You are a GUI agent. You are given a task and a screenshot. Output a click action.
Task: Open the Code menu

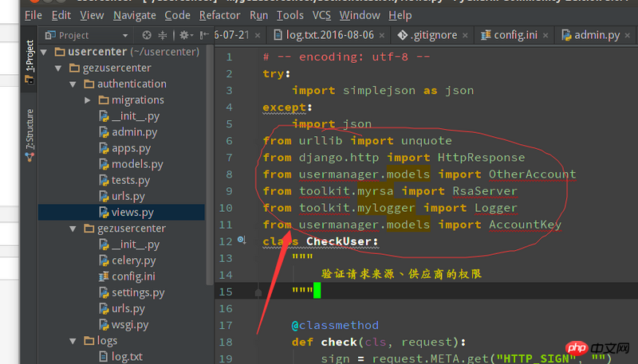tap(177, 15)
